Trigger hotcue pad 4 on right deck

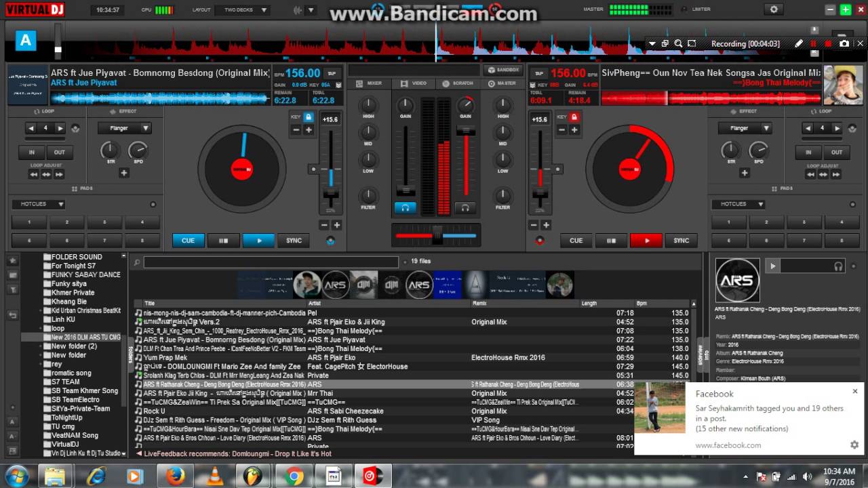842,222
